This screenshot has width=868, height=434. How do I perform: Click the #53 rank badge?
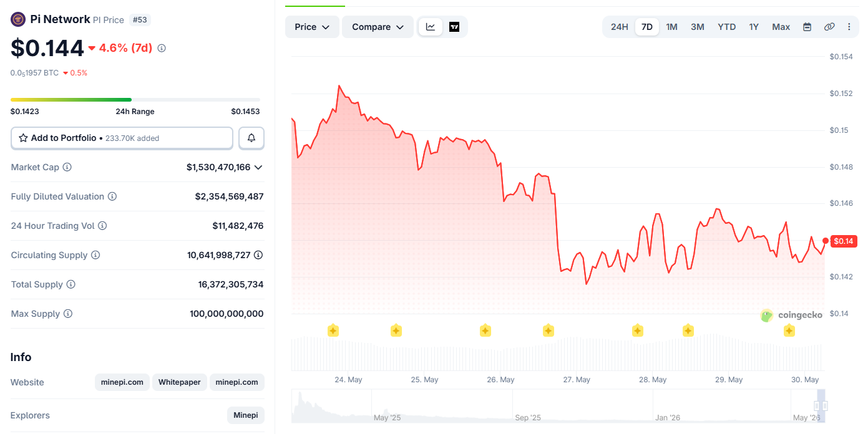(x=140, y=20)
